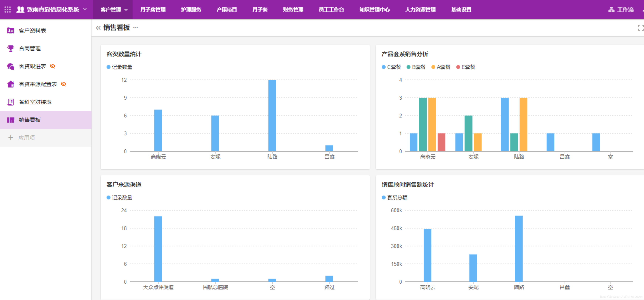Expand the 敦南真爱信息化系统 dropdown chevron
Viewport: 644px width, 300px height.
(85, 9)
